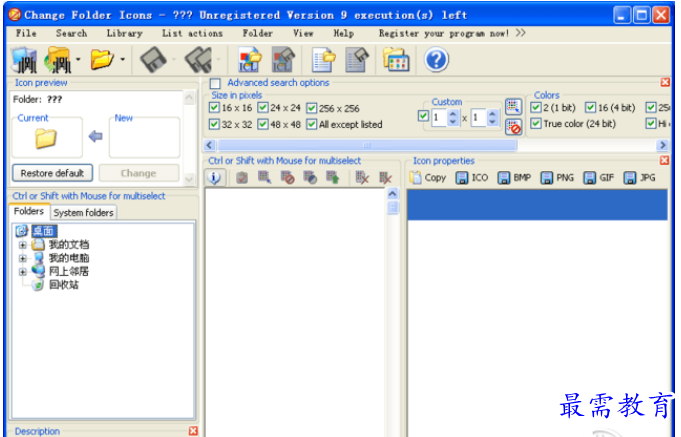The height and width of the screenshot is (437, 681).
Task: Click Register your program now link
Action: point(445,33)
